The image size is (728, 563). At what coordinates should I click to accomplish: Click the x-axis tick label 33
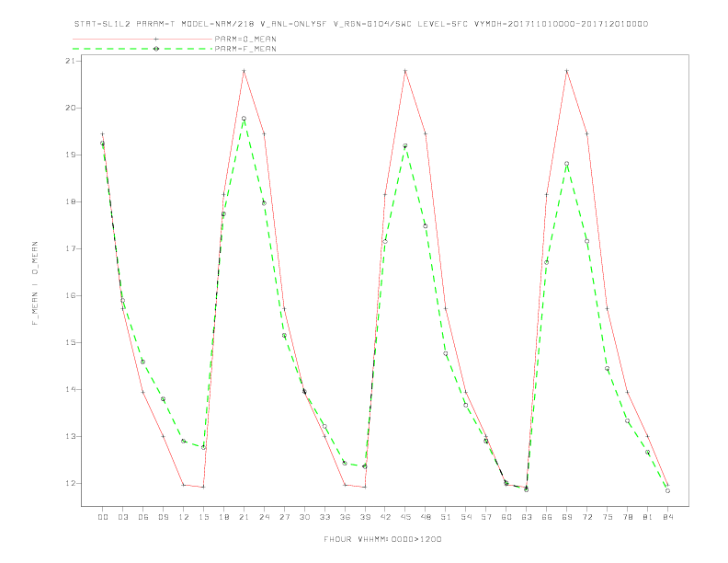click(324, 517)
